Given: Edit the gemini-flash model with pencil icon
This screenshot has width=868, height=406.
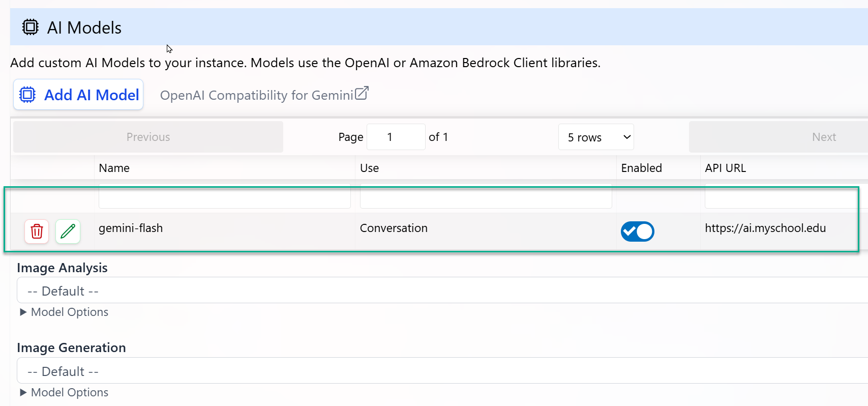Looking at the screenshot, I should (68, 231).
